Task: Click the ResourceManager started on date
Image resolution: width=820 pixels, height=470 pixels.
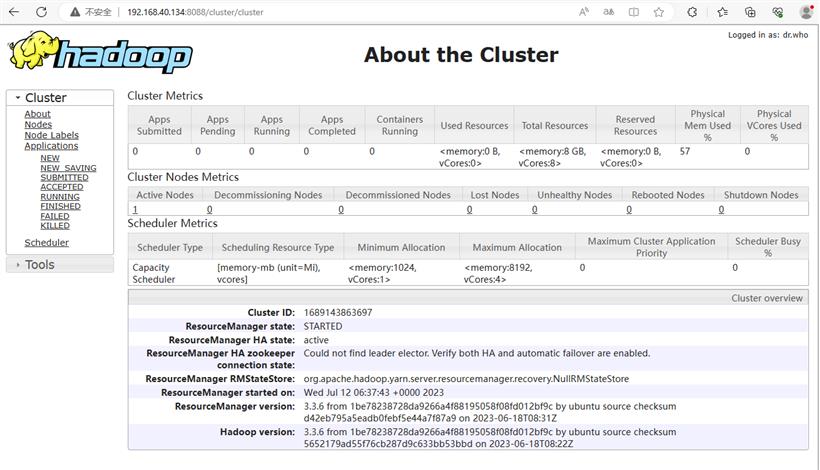Action: [x=373, y=393]
